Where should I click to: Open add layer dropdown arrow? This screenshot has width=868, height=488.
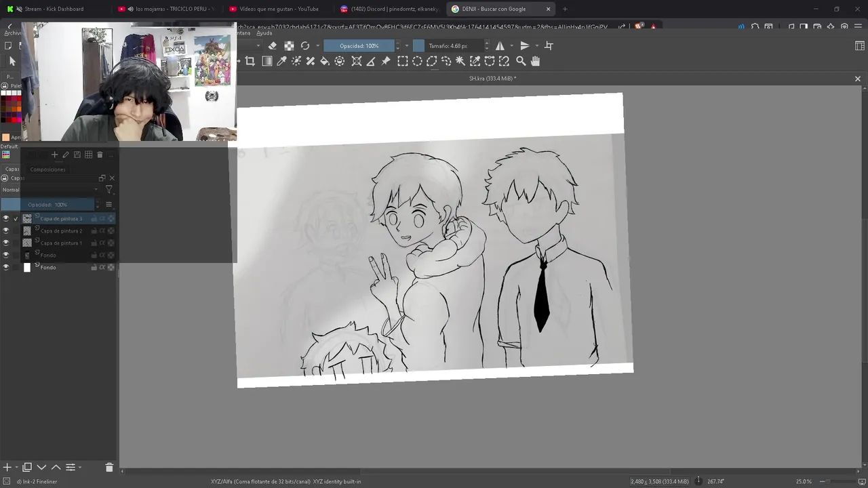point(16,467)
